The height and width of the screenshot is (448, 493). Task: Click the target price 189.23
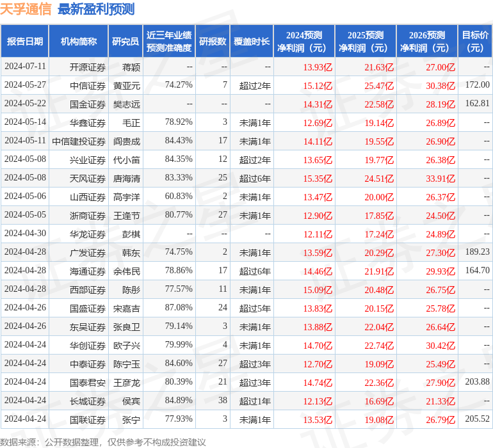tap(477, 252)
